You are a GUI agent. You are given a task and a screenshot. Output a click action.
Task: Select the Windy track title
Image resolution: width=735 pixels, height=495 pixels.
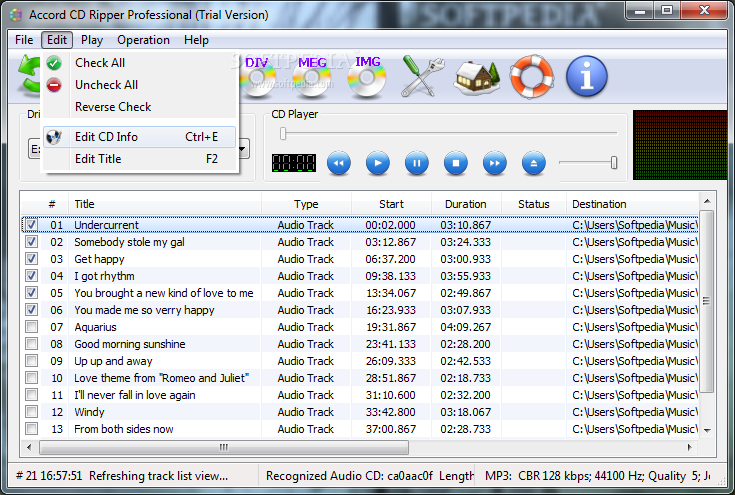point(89,412)
